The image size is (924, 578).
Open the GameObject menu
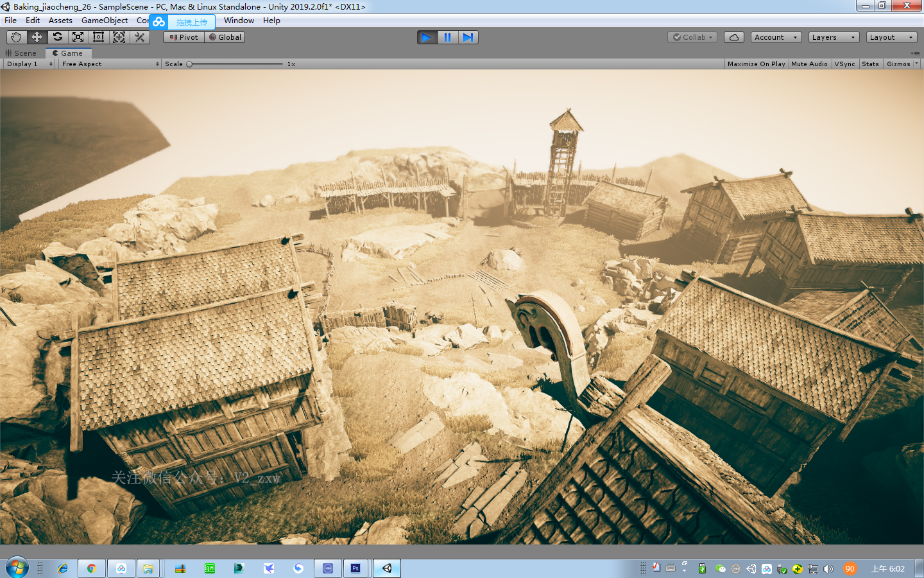pos(105,21)
